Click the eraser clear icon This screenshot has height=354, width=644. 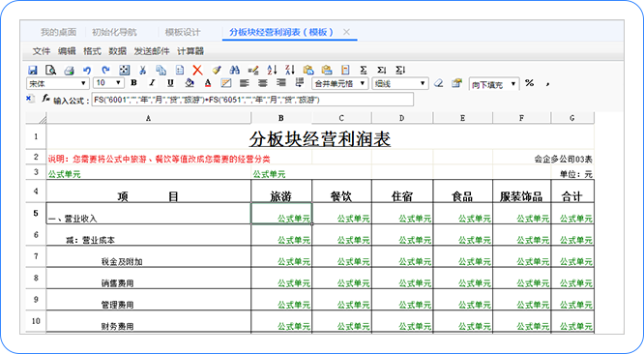(439, 83)
